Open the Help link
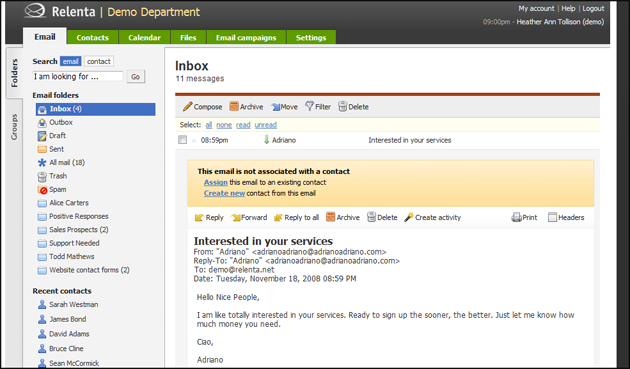Image resolution: width=630 pixels, height=369 pixels. [x=568, y=8]
